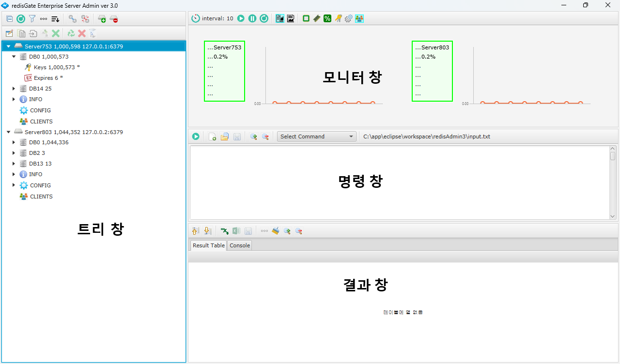This screenshot has height=364, width=620.
Task: Click the clients monitor icon
Action: click(359, 18)
